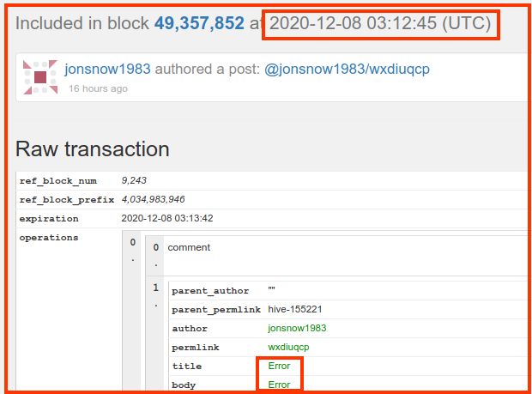Screen dimensions: 532x394
Task: Click the operations row label
Action: click(49, 238)
